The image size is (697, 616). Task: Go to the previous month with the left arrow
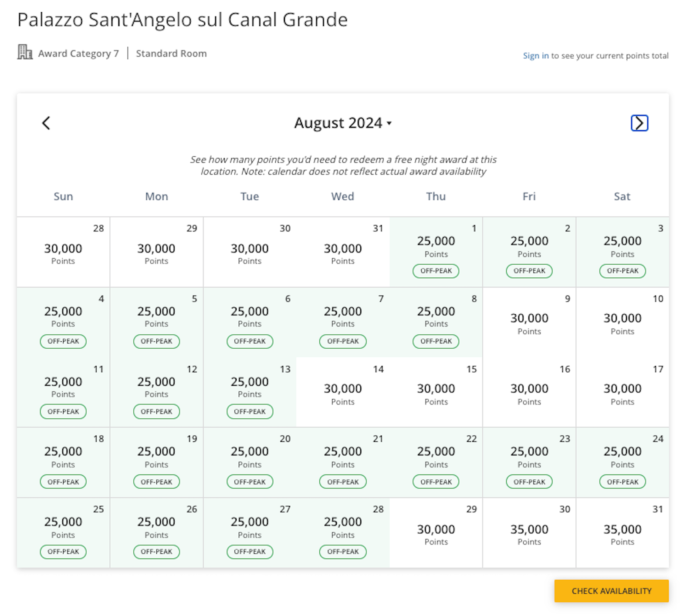point(46,123)
